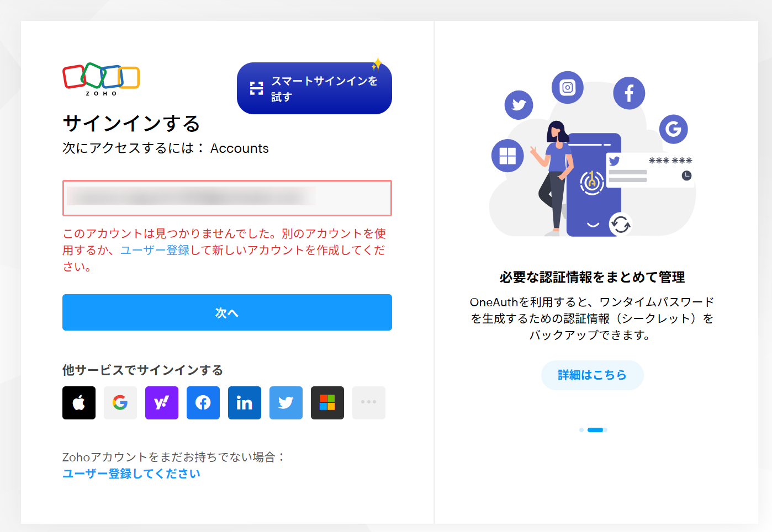772x532 pixels.
Task: Click the QR scan icon in smart sign-in
Action: 256,88
